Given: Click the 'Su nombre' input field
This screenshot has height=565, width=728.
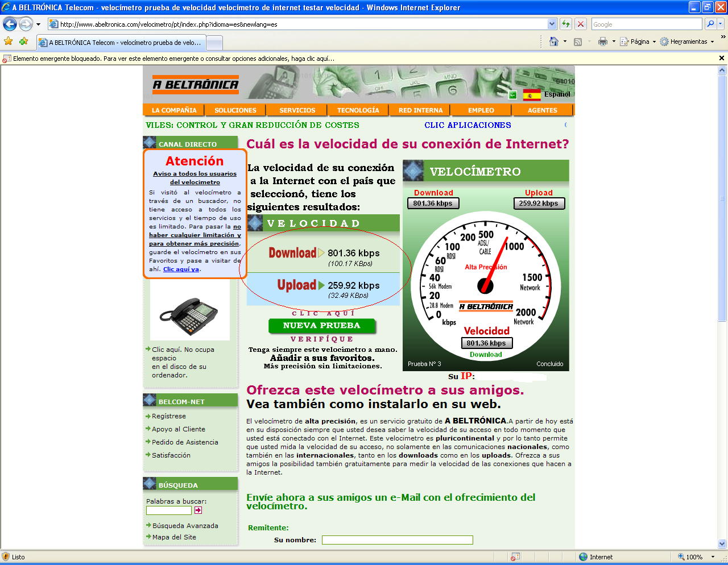Looking at the screenshot, I should (398, 540).
